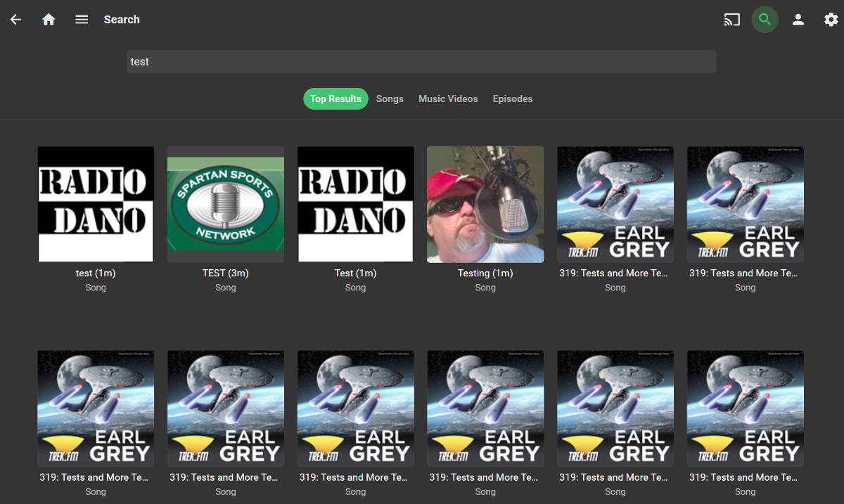Select the Top Results tab
Viewport: 844px width, 504px height.
coord(335,99)
